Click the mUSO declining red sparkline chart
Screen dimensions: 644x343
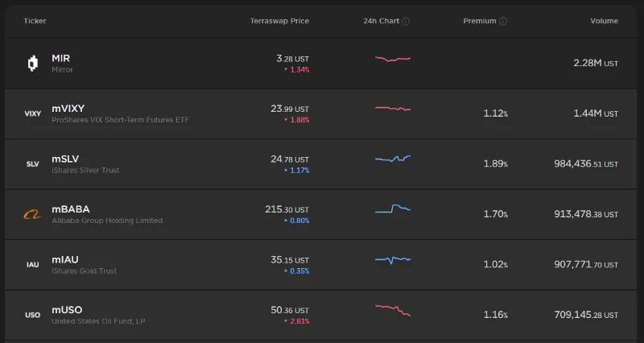click(393, 310)
